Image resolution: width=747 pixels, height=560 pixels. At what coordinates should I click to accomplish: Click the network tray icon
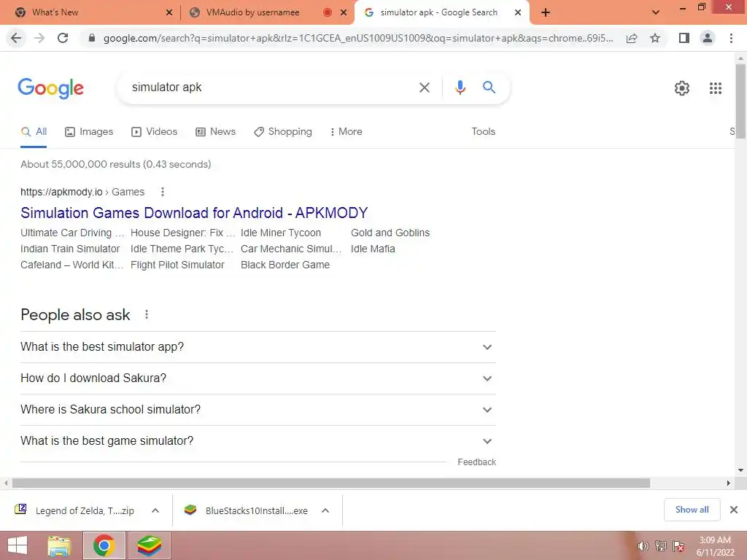pos(661,546)
